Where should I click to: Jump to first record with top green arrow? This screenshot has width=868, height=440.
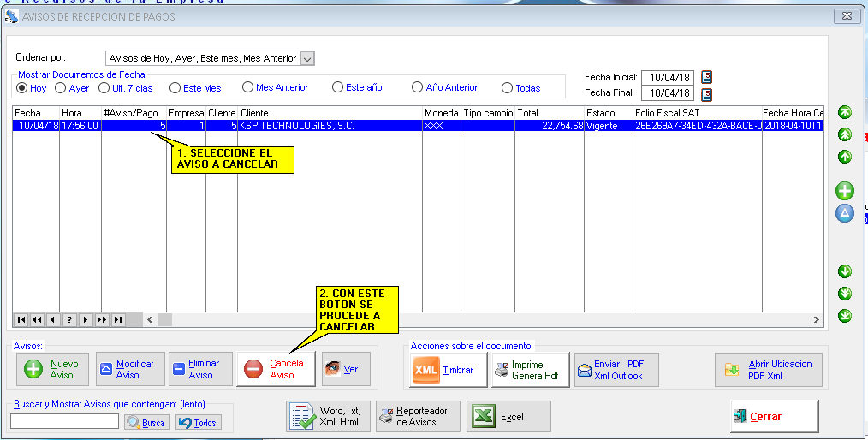click(x=845, y=112)
